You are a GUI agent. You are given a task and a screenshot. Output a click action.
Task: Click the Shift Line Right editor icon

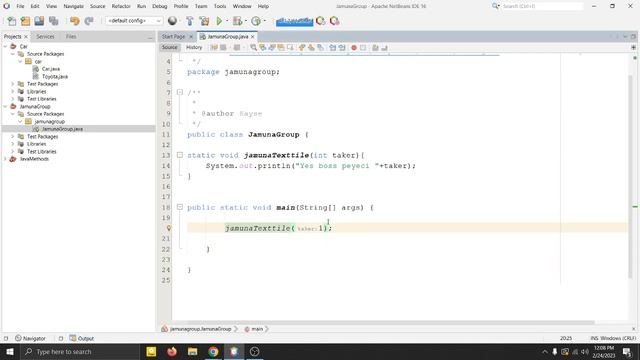tap(342, 48)
